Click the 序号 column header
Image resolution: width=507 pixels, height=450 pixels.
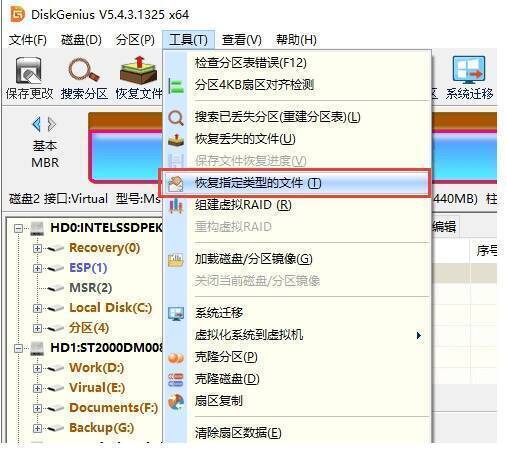[x=486, y=251]
